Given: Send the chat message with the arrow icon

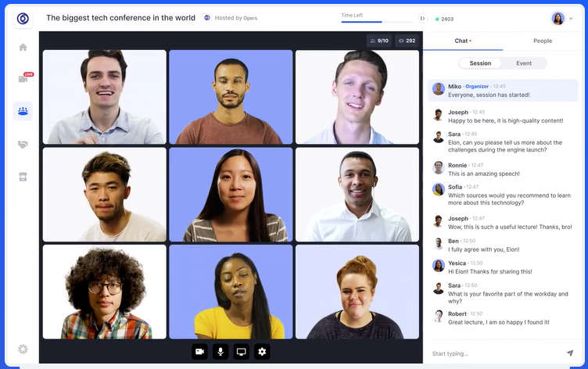Looking at the screenshot, I should point(570,353).
